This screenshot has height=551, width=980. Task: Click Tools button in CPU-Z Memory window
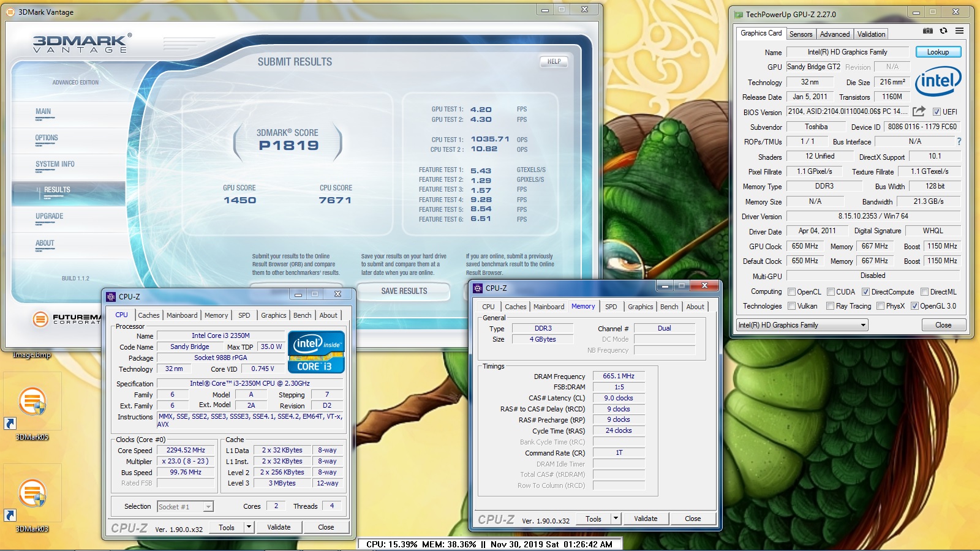593,519
